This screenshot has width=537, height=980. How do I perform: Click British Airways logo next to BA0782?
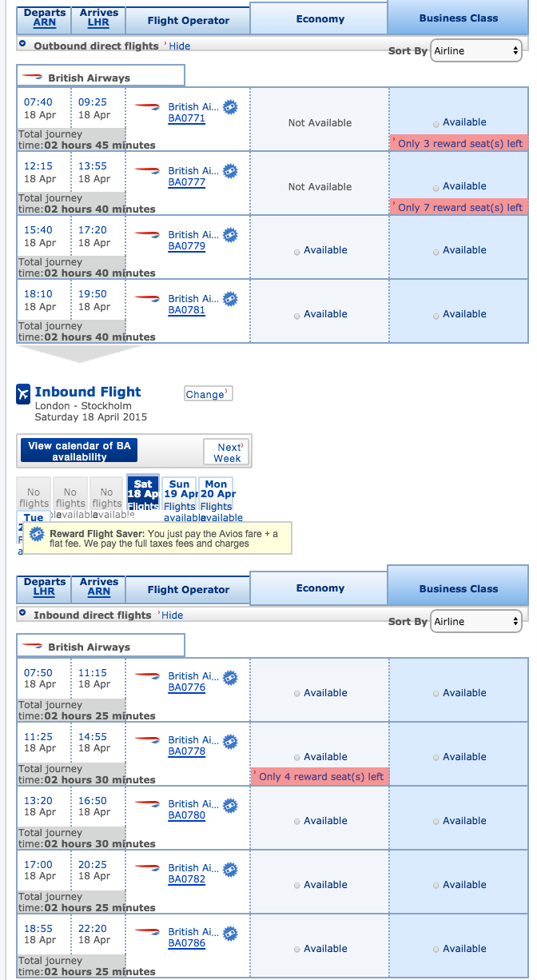pos(147,868)
